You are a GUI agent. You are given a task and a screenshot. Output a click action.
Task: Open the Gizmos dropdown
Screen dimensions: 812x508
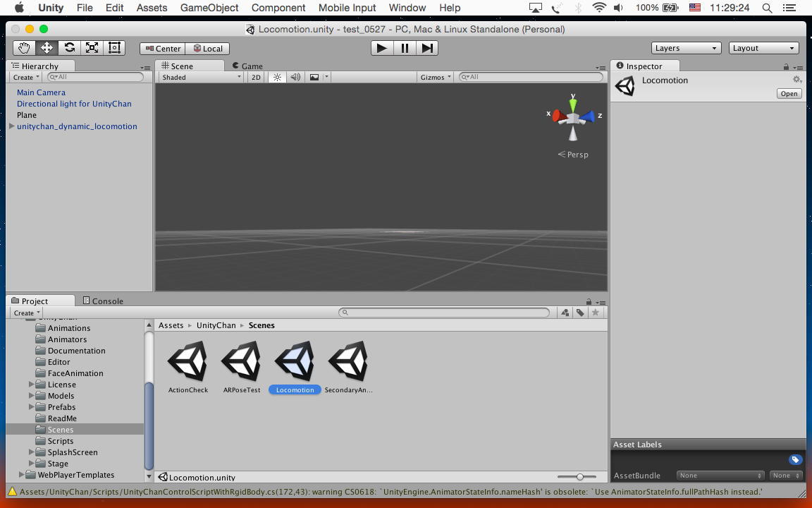point(436,77)
